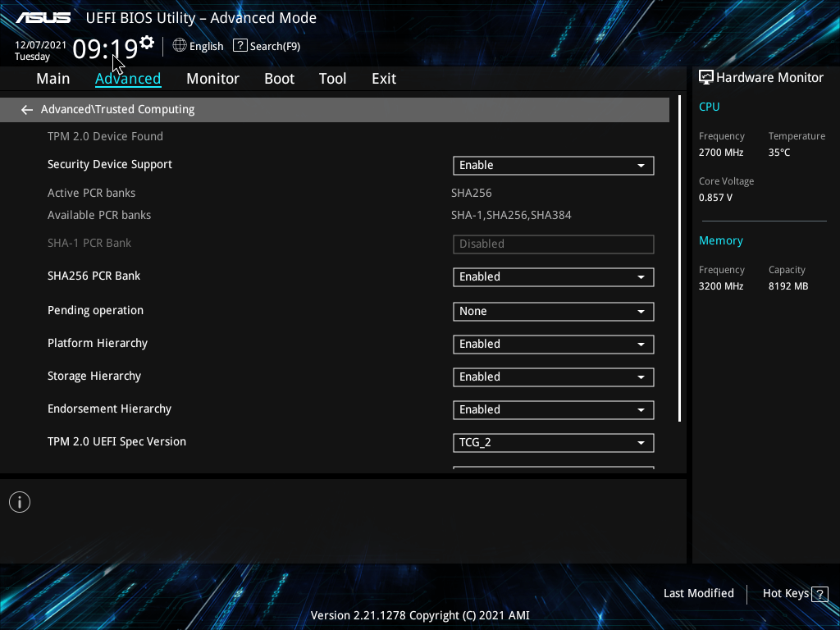Click the Hot Keys question mark icon

819,594
